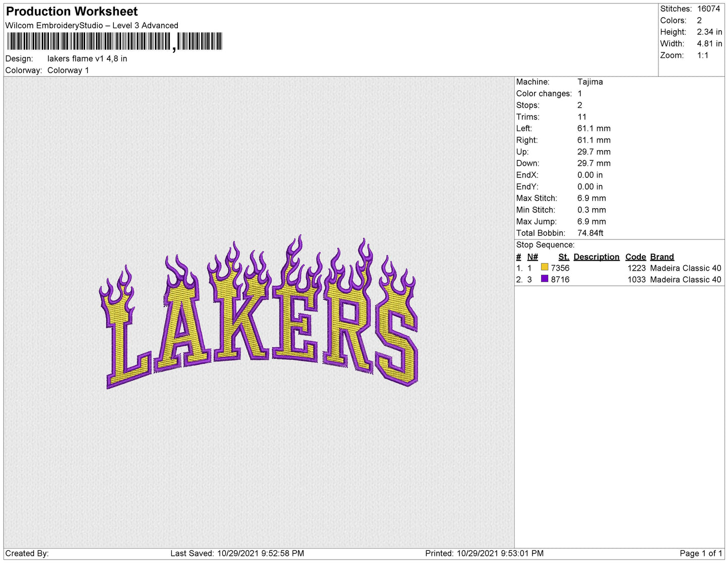Click the Left value 61.1 mm

coord(594,129)
